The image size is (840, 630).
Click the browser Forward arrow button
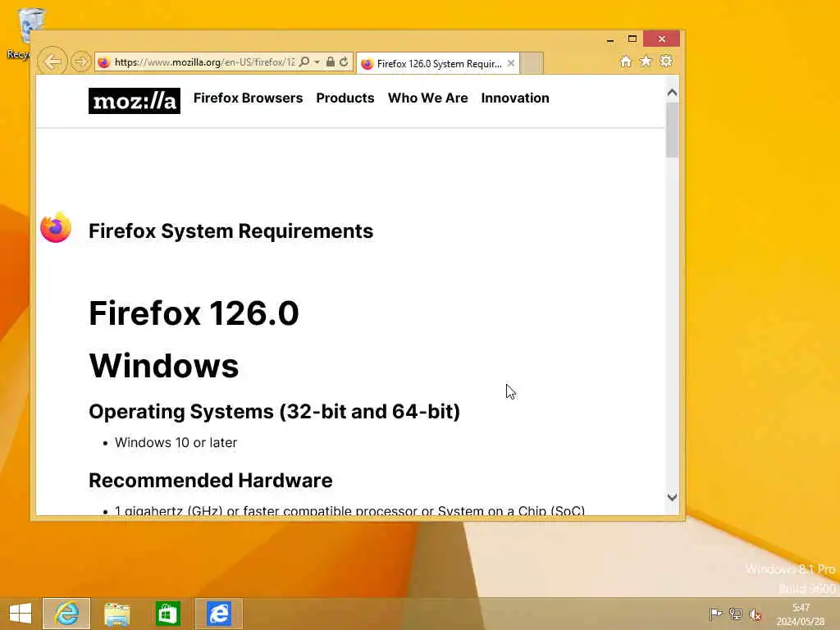coord(81,62)
